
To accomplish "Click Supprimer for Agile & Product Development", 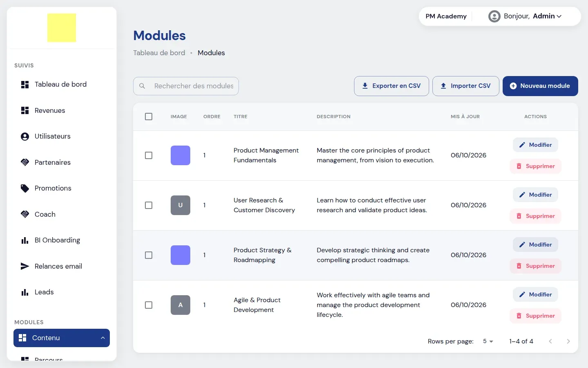I will (x=535, y=316).
